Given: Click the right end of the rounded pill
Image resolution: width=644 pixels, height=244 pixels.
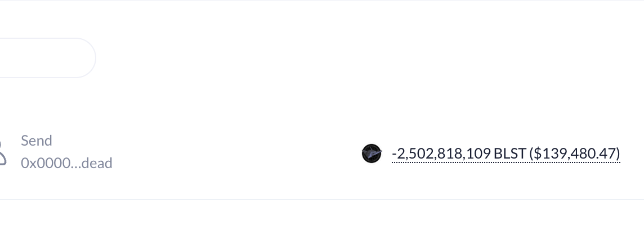Looking at the screenshot, I should (87, 58).
